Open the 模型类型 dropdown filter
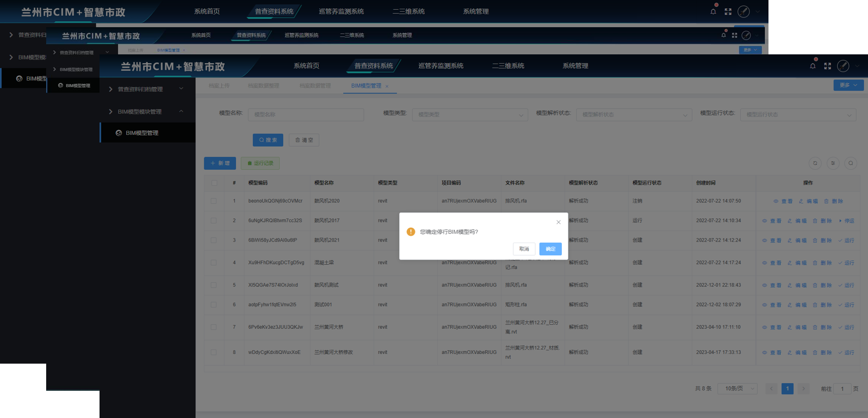868x418 pixels. pyautogui.click(x=469, y=114)
